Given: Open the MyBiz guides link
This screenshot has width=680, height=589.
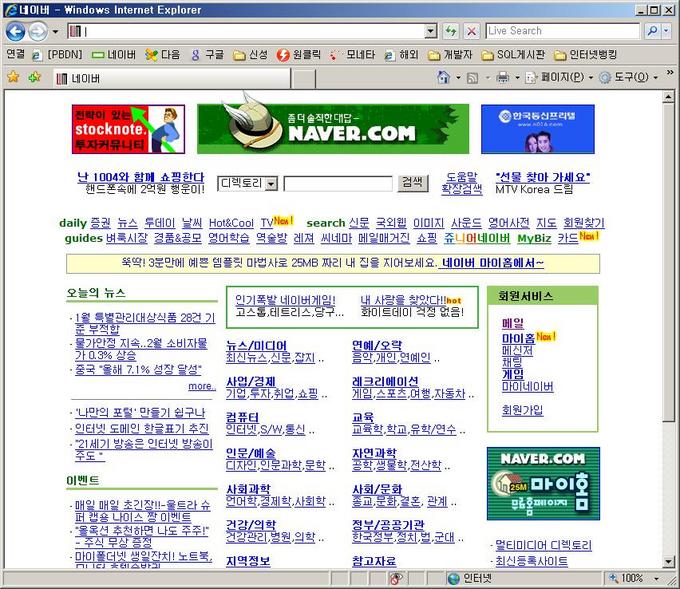Looking at the screenshot, I should point(534,239).
